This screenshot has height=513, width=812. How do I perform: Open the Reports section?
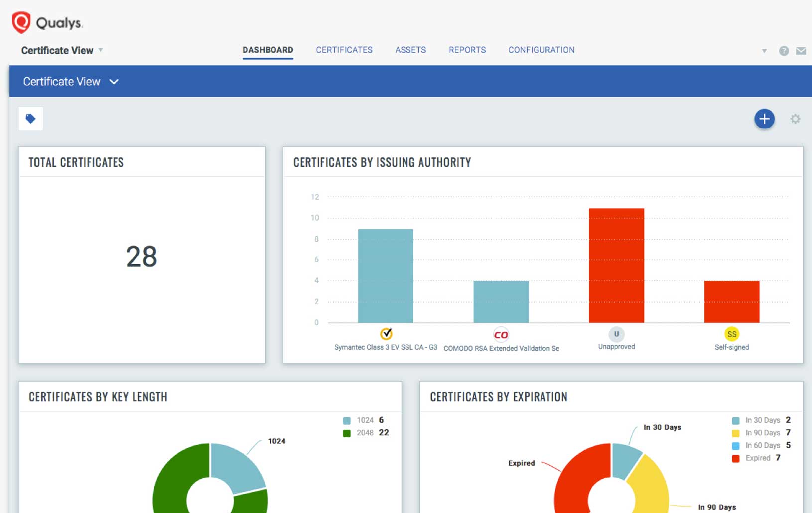467,50
